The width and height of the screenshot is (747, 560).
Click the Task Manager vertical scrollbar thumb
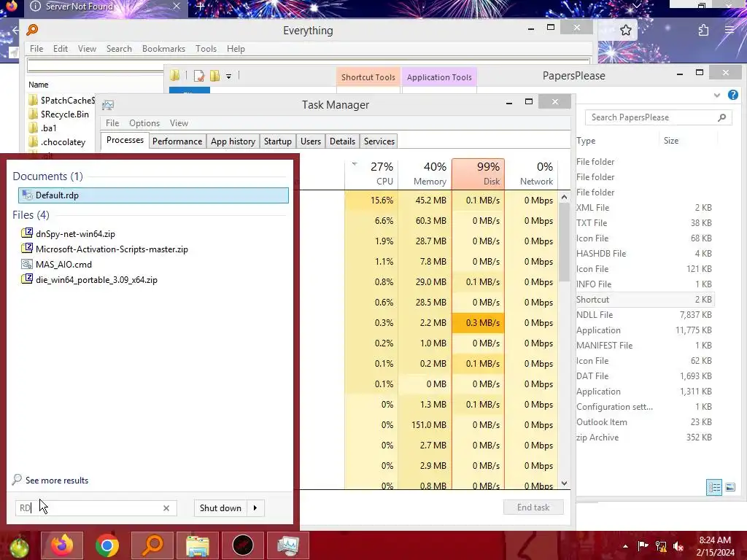click(x=565, y=242)
